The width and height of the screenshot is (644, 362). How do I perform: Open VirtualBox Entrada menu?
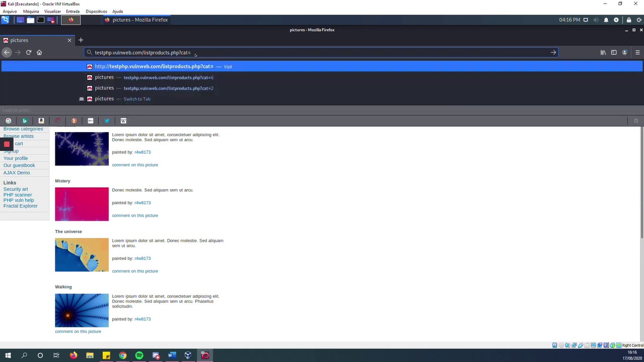click(x=72, y=11)
